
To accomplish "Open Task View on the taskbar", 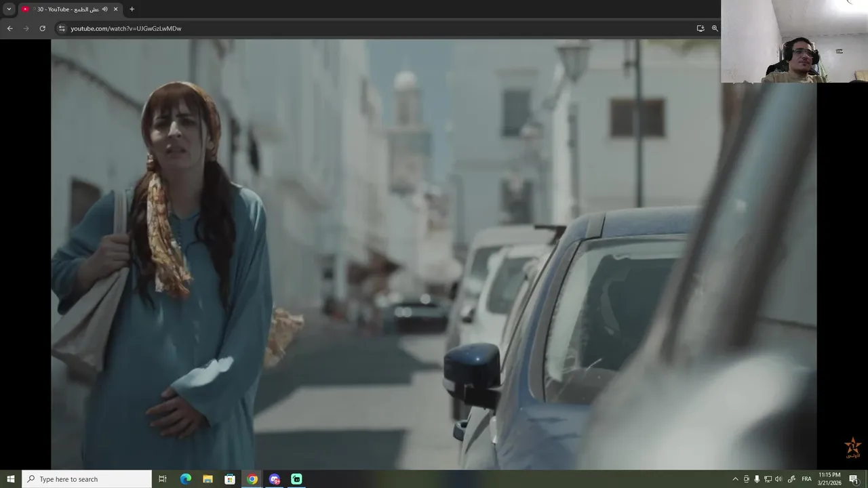I will click(163, 479).
